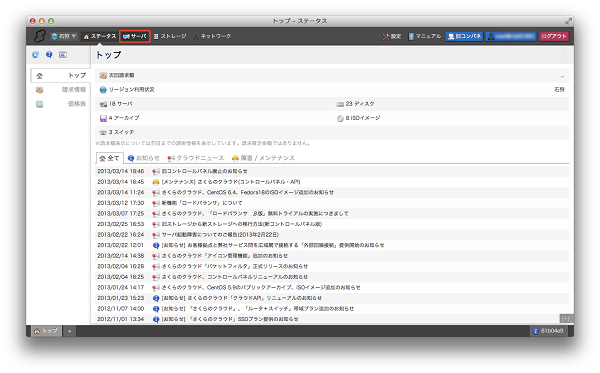Screen dimensions: 600x373
Task: Click the refresh icon in left sidebar toolbar
Action: [x=36, y=55]
